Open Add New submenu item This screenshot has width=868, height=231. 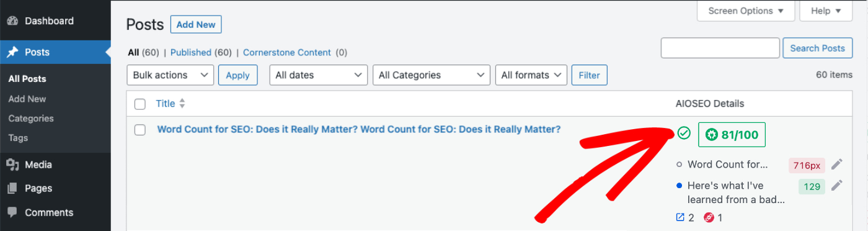[x=27, y=99]
